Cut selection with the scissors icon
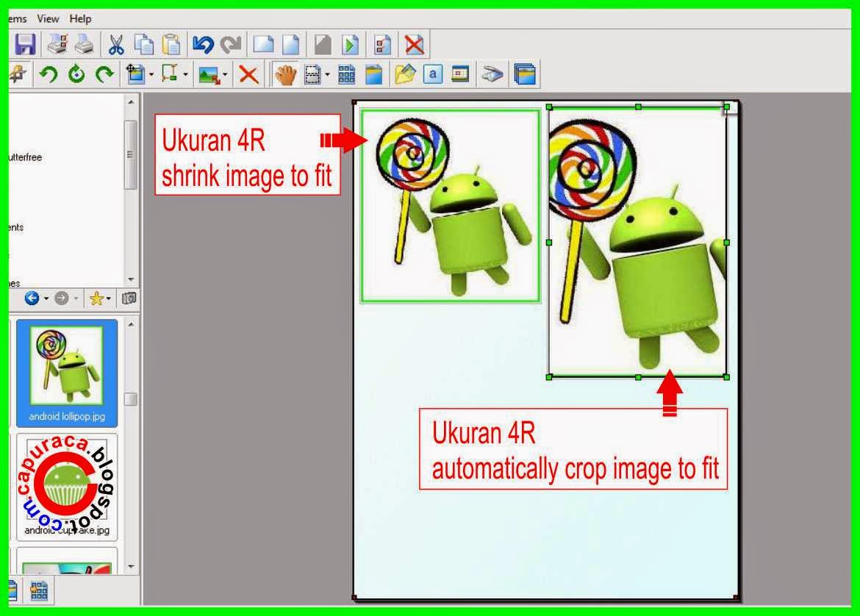The width and height of the screenshot is (860, 616). [x=115, y=44]
